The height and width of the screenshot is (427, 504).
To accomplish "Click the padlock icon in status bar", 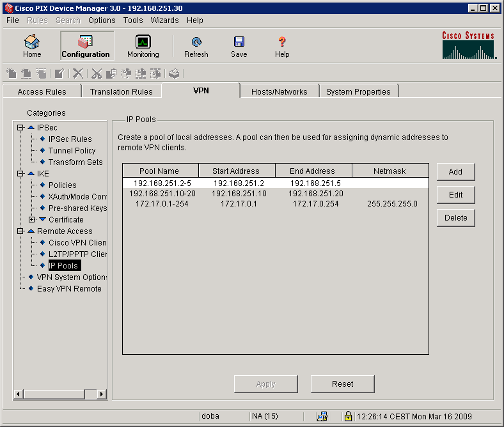I will 348,416.
